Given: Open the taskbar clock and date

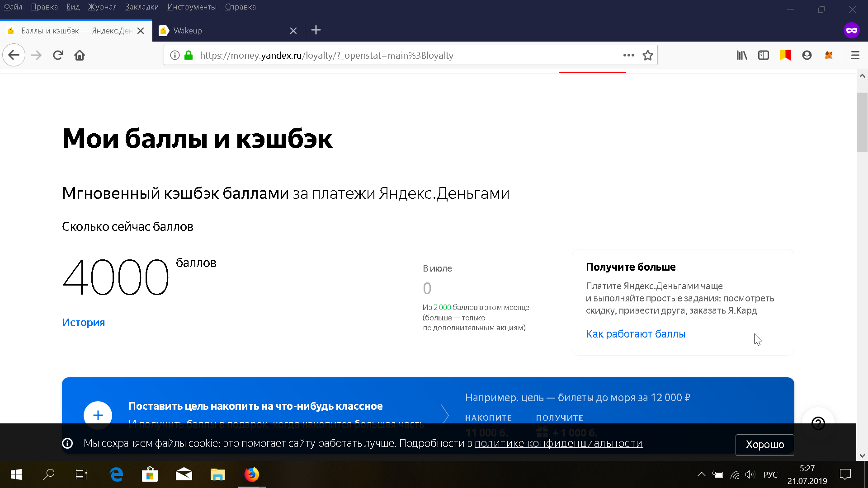Looking at the screenshot, I should click(x=807, y=474).
